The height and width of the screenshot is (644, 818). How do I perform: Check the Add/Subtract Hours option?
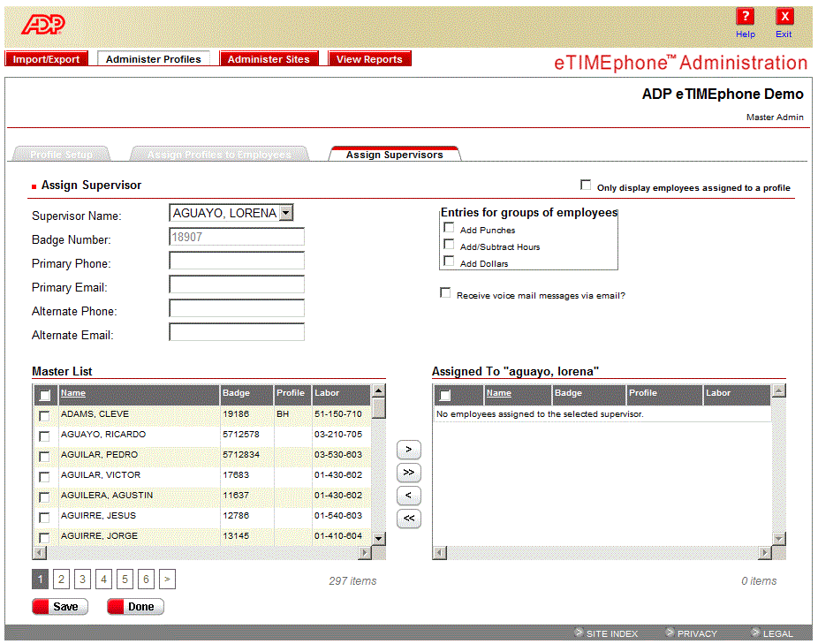(449, 244)
